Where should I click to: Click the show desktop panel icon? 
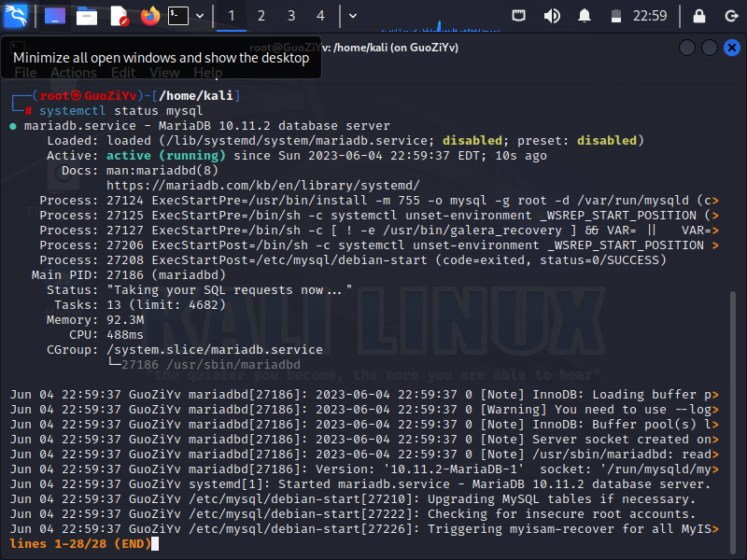(55, 16)
